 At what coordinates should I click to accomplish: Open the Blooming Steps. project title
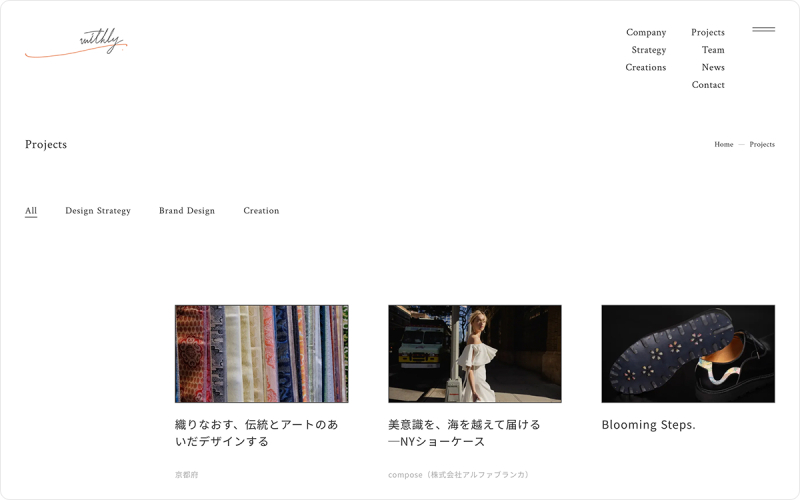(x=648, y=425)
